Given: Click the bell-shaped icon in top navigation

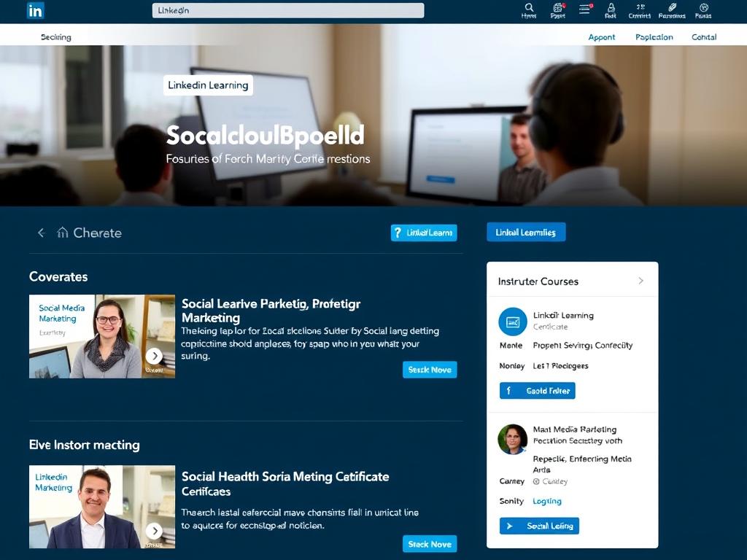Looking at the screenshot, I should [x=611, y=7].
